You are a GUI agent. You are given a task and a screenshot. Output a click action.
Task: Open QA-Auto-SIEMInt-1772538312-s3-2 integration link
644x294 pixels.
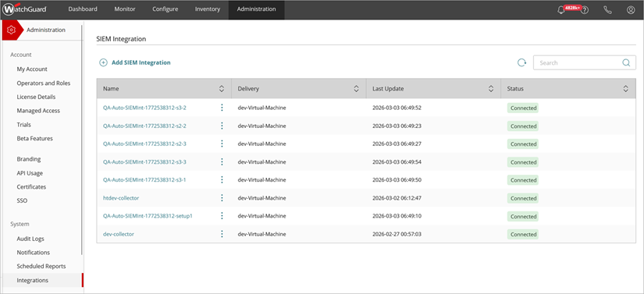click(x=144, y=108)
